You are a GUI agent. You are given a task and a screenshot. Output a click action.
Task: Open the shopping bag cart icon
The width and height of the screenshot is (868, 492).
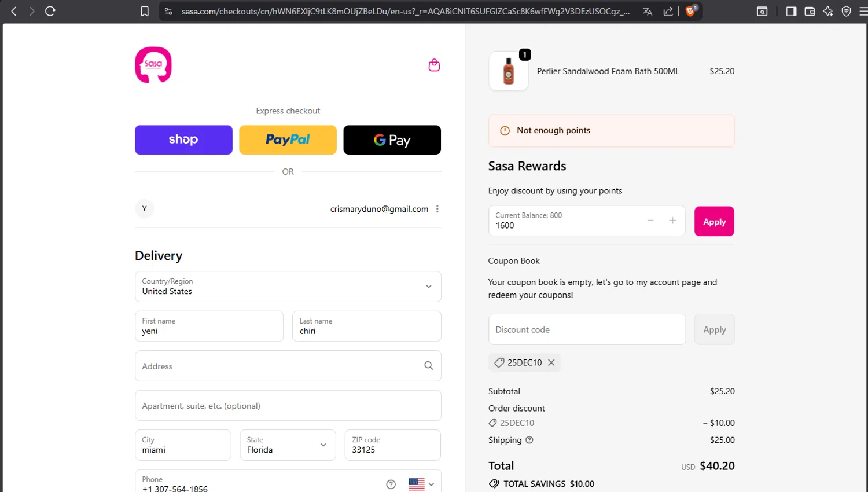tap(434, 65)
